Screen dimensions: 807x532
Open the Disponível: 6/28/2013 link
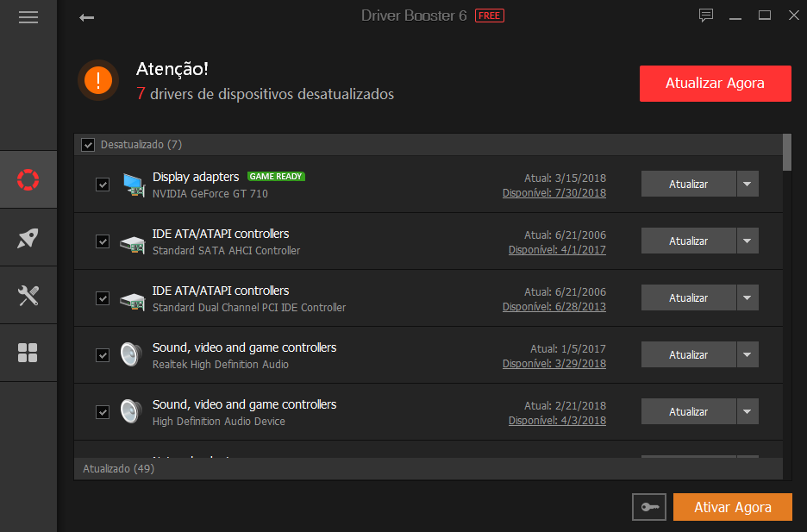[x=554, y=307]
